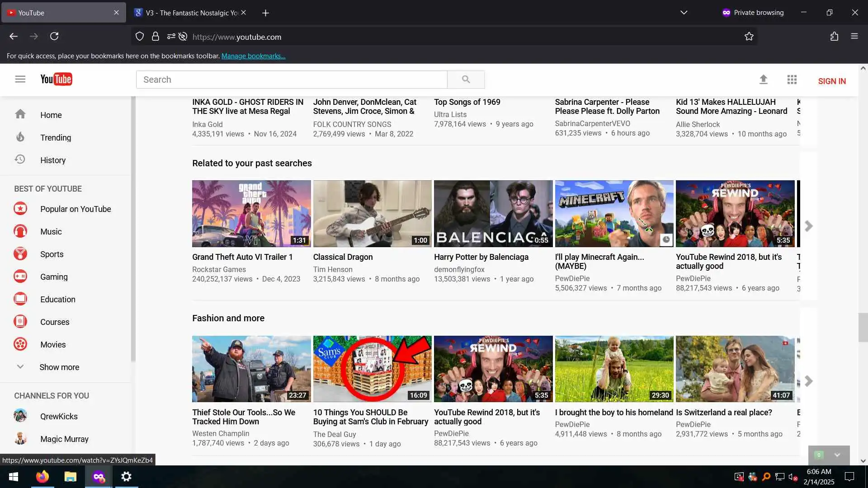Screen dimensions: 868x488
Task: Click the YouTube upload icon
Action: [763, 80]
